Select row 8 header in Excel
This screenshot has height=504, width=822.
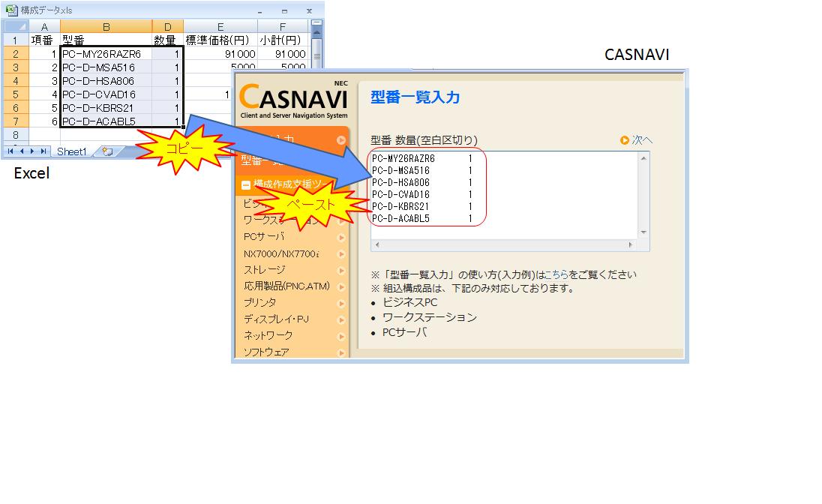[x=15, y=135]
